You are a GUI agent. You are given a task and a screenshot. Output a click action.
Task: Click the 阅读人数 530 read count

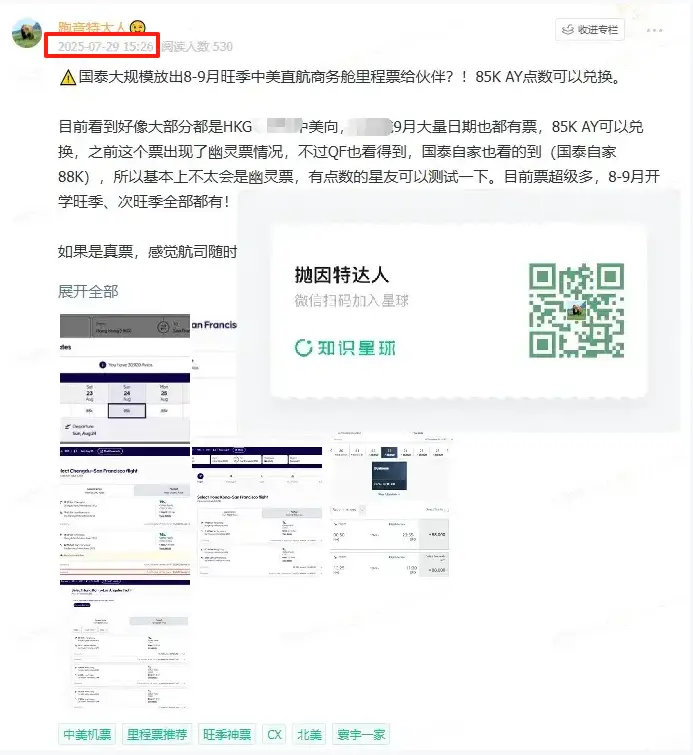click(197, 46)
